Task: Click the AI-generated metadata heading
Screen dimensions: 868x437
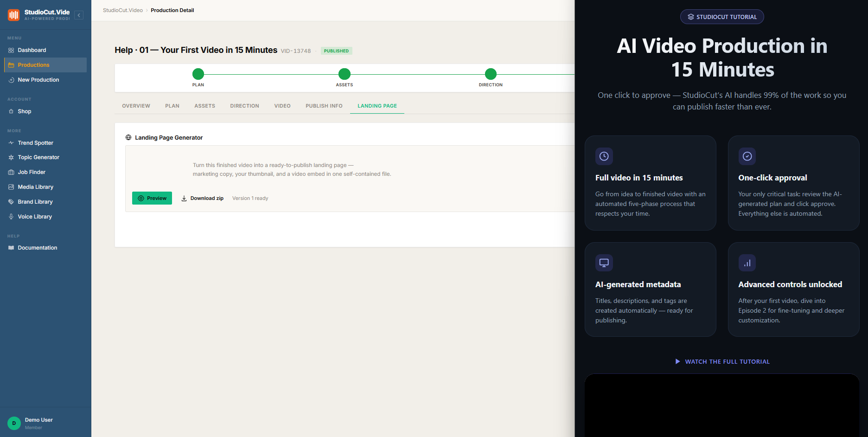Action: [x=638, y=284]
